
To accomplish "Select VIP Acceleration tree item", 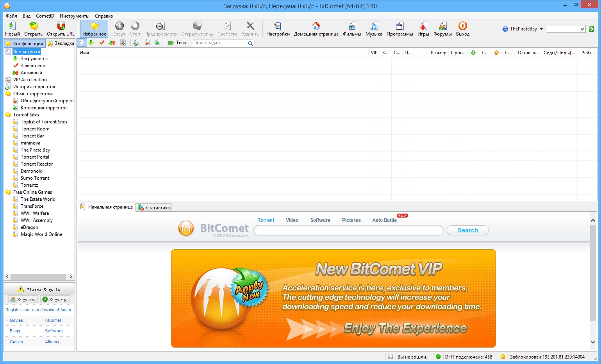I will [30, 80].
